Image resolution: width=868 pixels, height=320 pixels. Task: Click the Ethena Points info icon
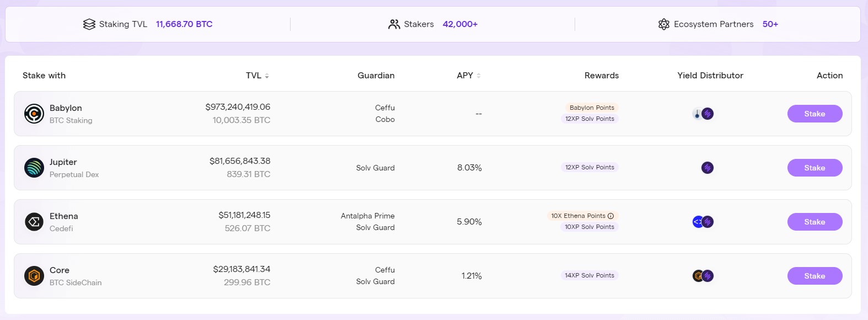pos(611,216)
